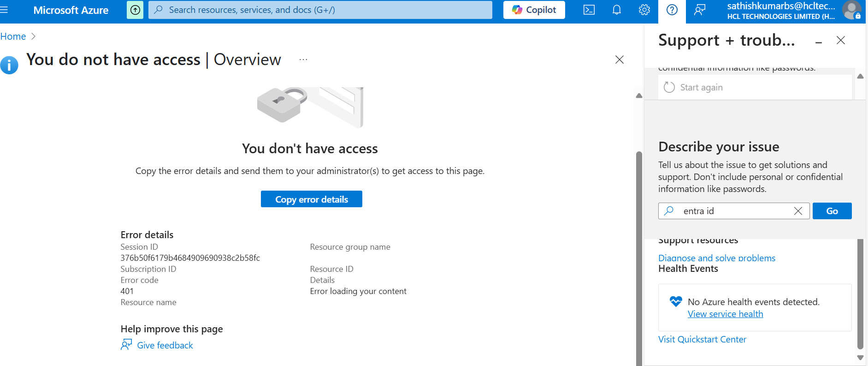
Task: Click the 'Resource group name' label
Action: point(350,247)
